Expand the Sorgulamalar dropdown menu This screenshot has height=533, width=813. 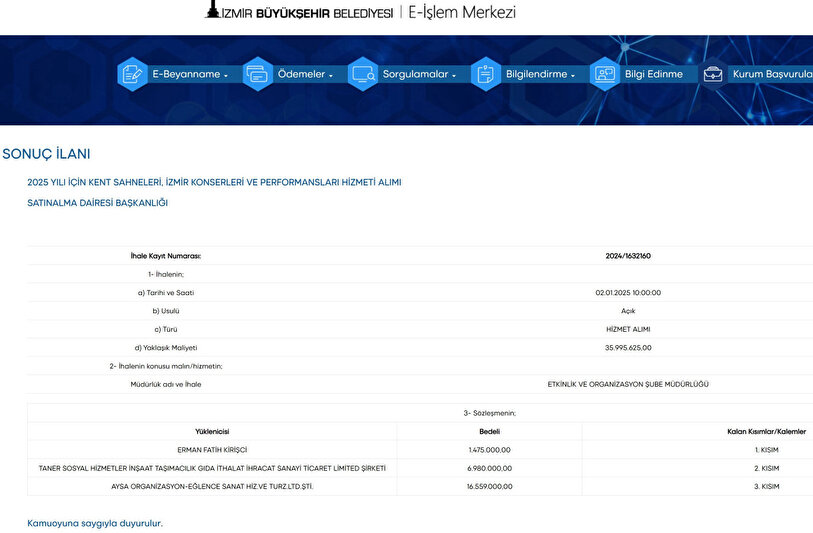[419, 75]
